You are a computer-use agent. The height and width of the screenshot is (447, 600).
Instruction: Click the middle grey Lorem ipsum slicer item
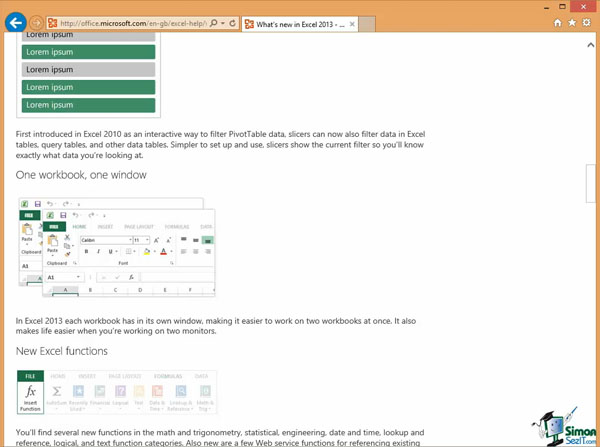pyautogui.click(x=88, y=70)
